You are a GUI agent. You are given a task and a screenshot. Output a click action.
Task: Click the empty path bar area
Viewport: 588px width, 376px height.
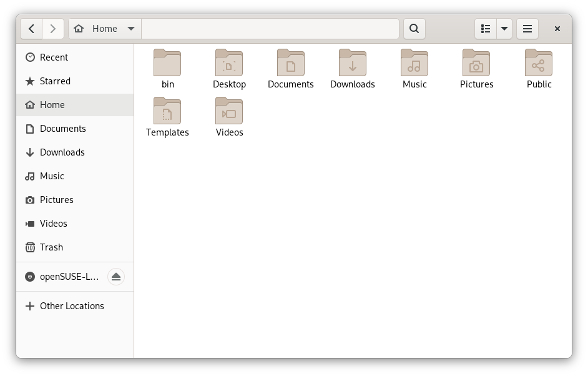point(270,29)
